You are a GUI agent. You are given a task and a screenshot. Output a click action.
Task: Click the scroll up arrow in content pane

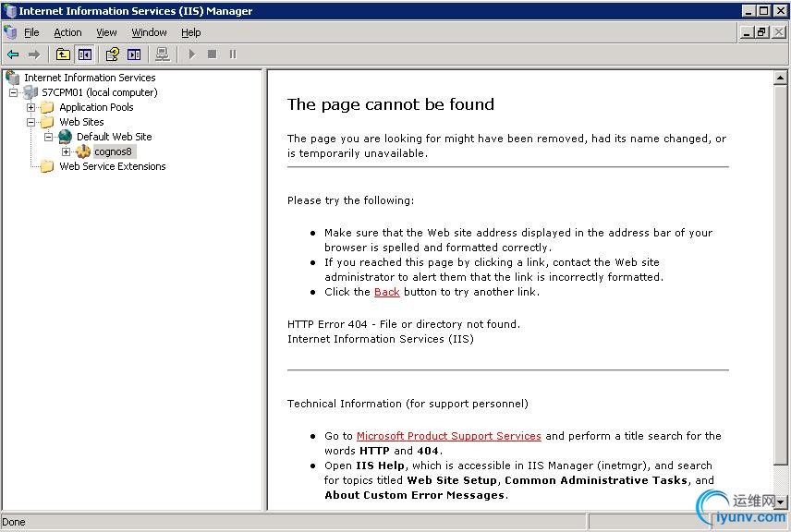[780, 78]
